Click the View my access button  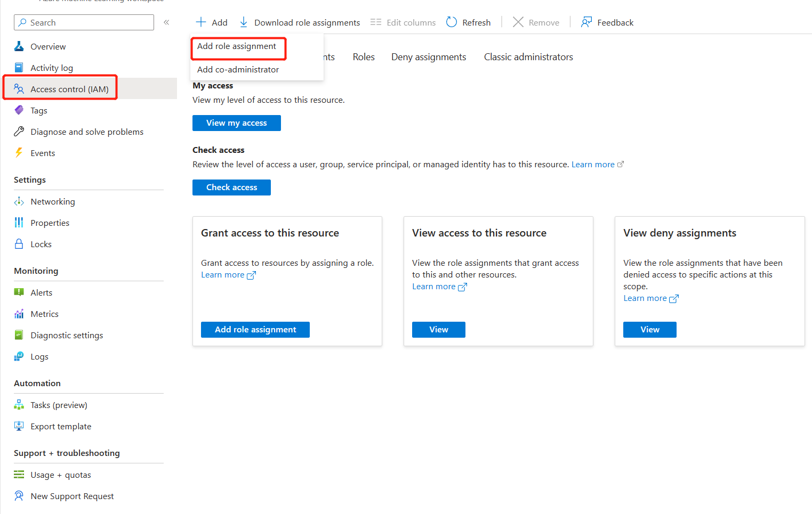click(237, 123)
